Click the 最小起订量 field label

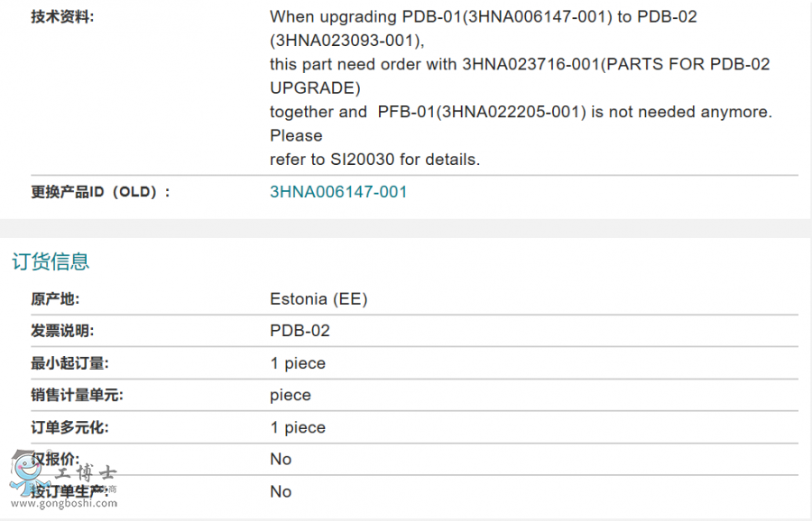point(69,363)
